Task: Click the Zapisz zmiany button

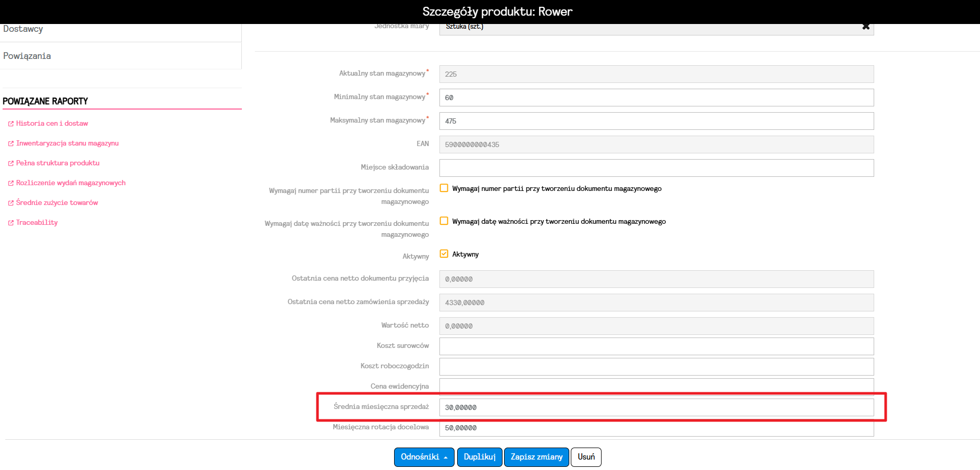Action: [536, 457]
